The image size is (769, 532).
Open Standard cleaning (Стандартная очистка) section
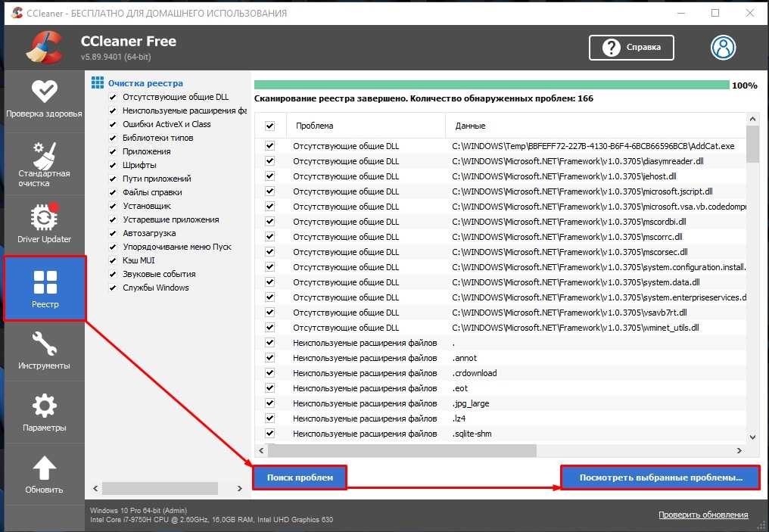click(x=44, y=164)
